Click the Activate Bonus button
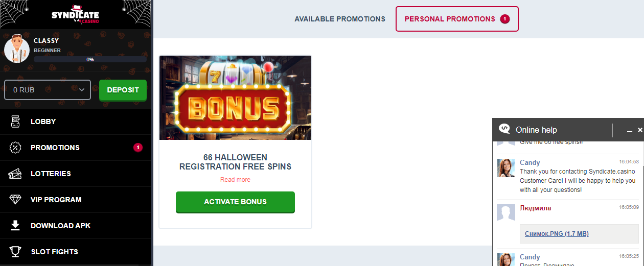The image size is (644, 266). click(235, 202)
